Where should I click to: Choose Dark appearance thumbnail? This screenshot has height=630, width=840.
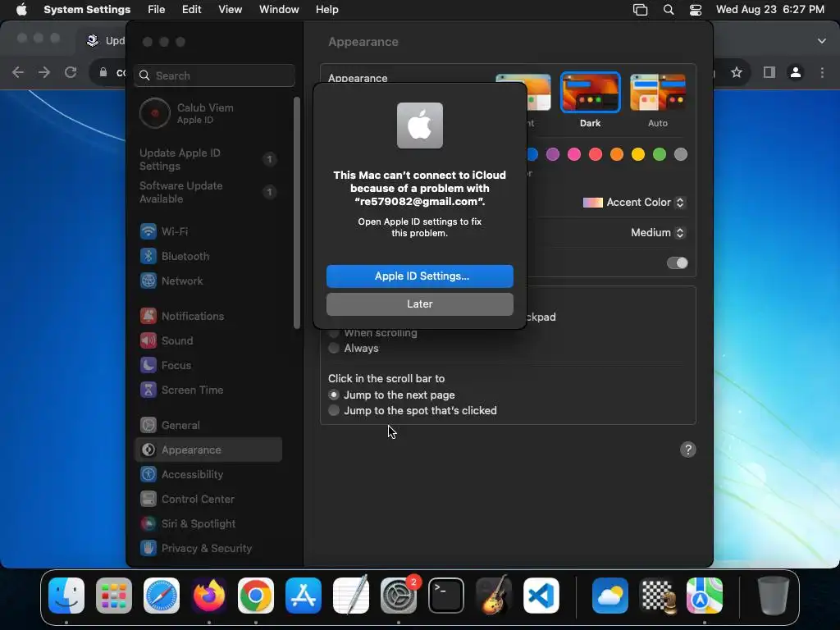click(591, 93)
